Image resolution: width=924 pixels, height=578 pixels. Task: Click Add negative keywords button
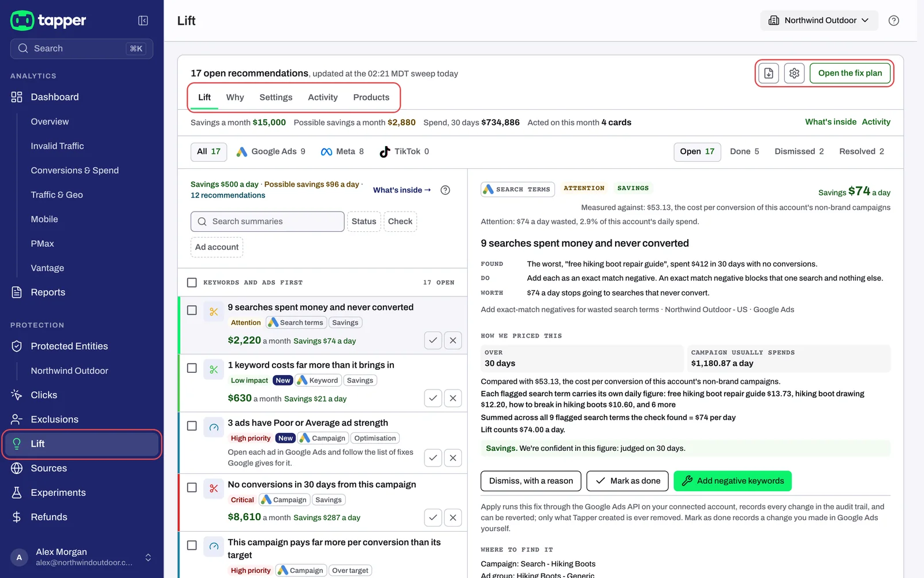[732, 481]
